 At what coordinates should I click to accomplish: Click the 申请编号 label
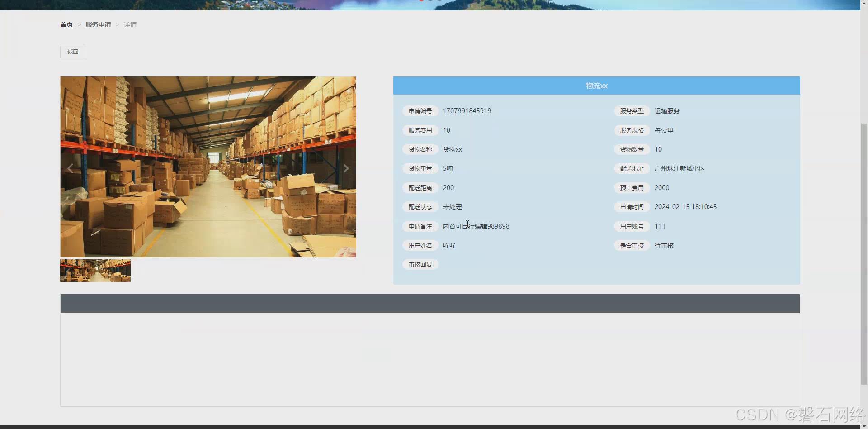click(x=420, y=111)
